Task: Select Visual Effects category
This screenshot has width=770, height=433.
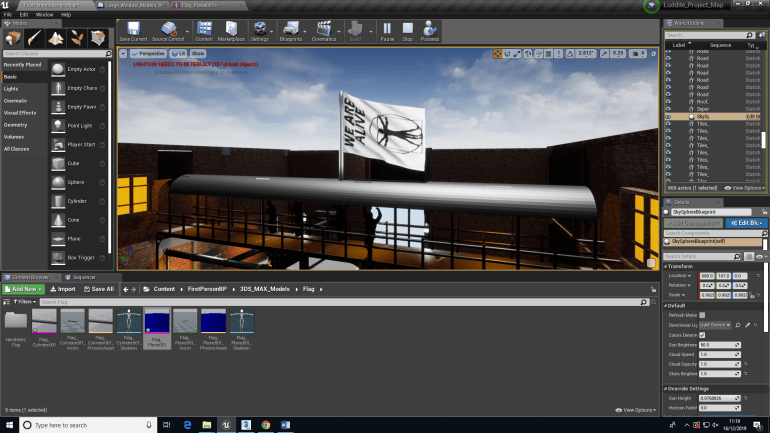Action: pos(20,113)
